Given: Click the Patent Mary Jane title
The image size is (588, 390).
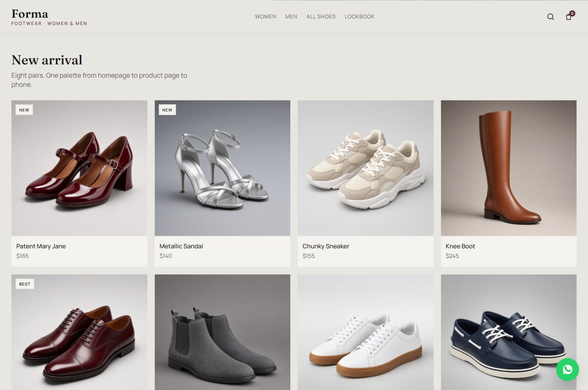Looking at the screenshot, I should click(x=41, y=246).
